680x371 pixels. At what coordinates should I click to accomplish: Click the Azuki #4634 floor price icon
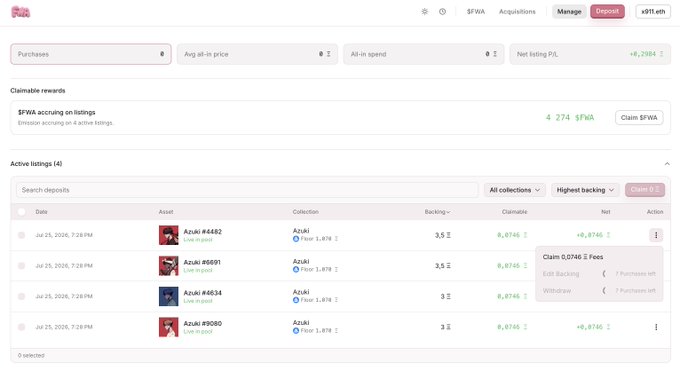tap(296, 300)
